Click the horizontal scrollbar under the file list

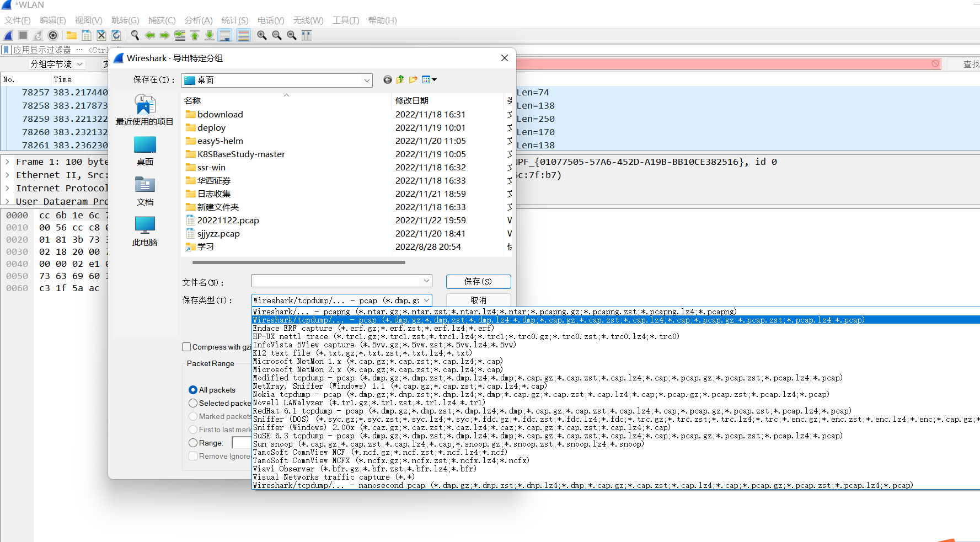tap(298, 262)
